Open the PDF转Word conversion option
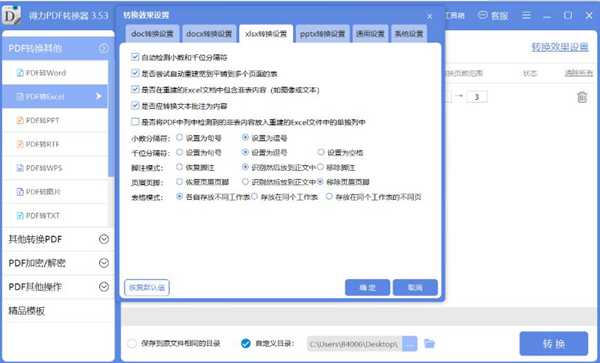 [x=55, y=73]
